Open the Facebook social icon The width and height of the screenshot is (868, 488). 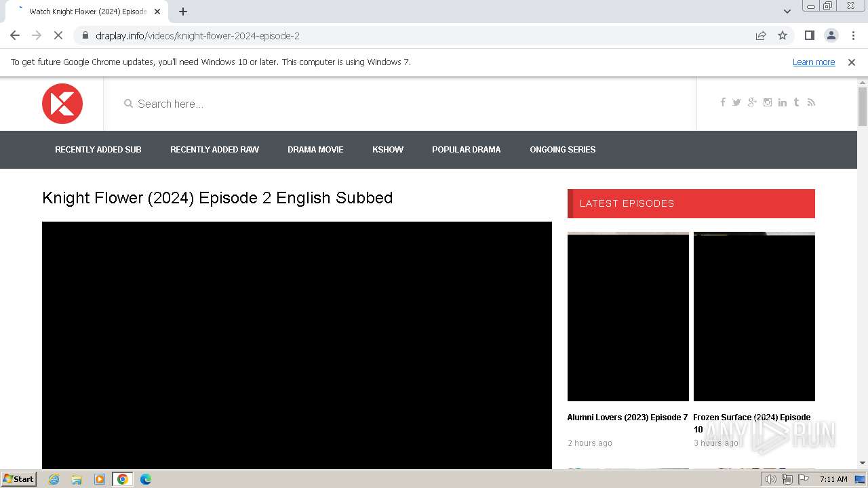pyautogui.click(x=723, y=102)
